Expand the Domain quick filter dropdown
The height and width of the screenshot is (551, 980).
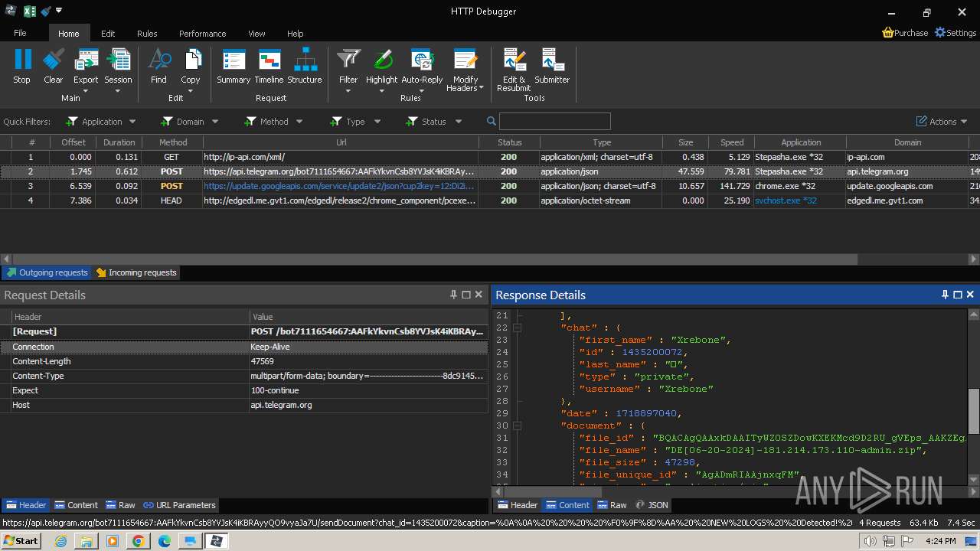tap(215, 122)
